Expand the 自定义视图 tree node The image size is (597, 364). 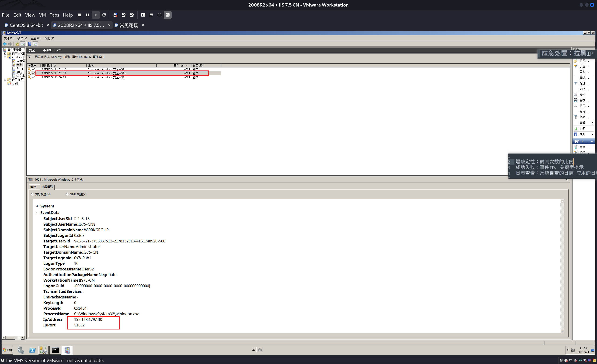pyautogui.click(x=5, y=54)
